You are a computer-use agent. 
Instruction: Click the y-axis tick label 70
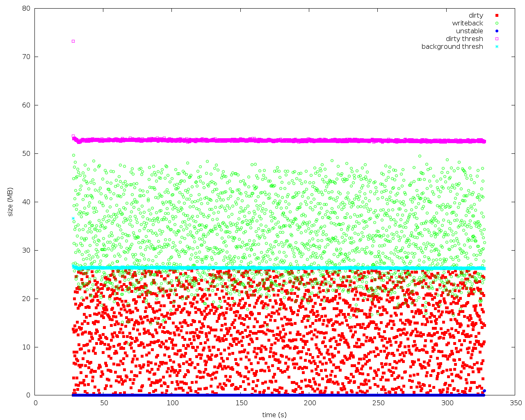tap(26, 57)
